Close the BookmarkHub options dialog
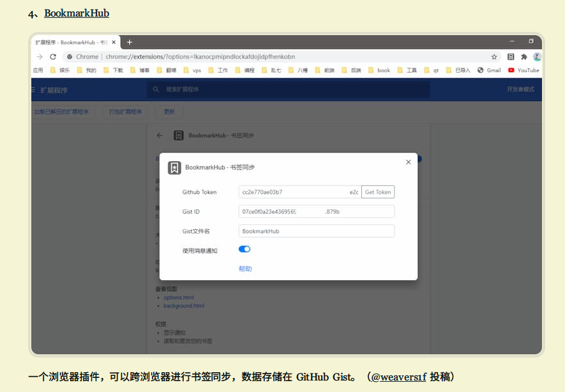 click(x=408, y=162)
